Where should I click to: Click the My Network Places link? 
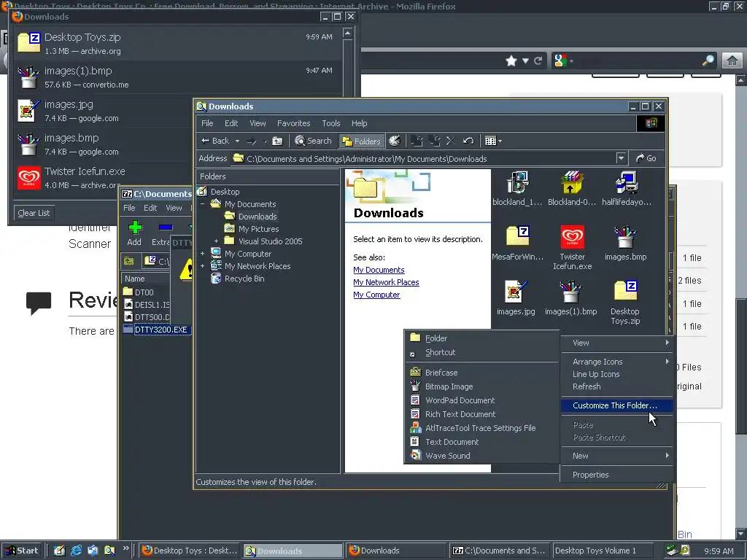click(386, 282)
